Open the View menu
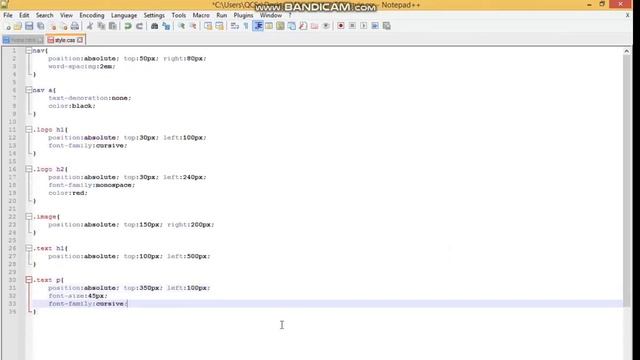The height and width of the screenshot is (360, 640). (66, 15)
